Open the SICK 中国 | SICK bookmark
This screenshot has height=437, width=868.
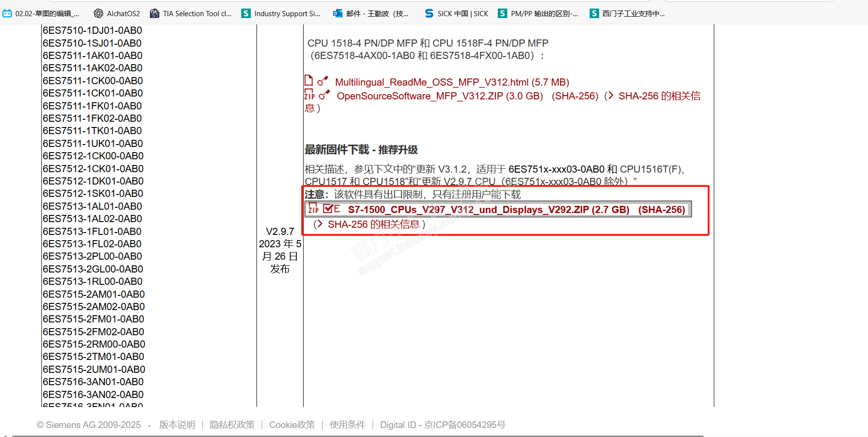tap(456, 13)
